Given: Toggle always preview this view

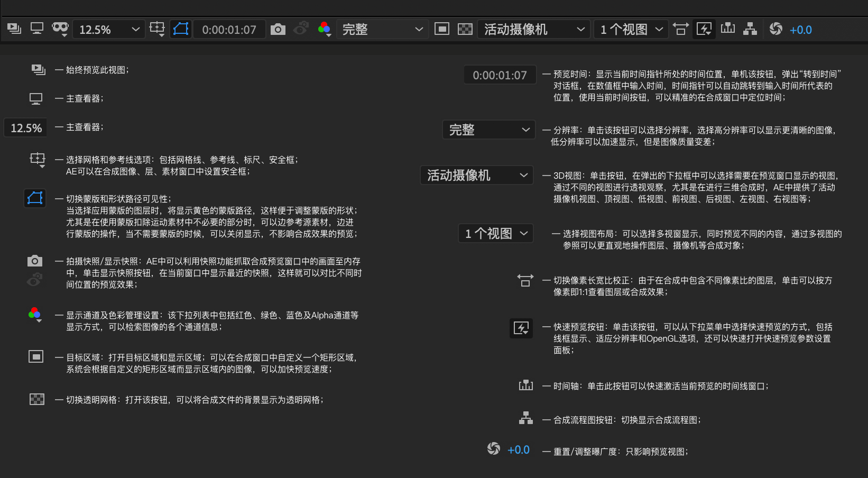Looking at the screenshot, I should point(14,29).
